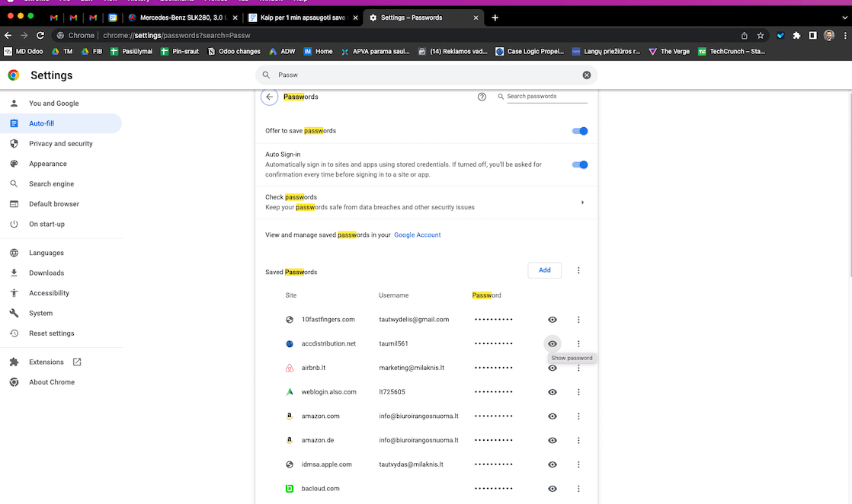This screenshot has width=852, height=504.
Task: Disable the Offer to save passwords toggle
Action: click(580, 131)
